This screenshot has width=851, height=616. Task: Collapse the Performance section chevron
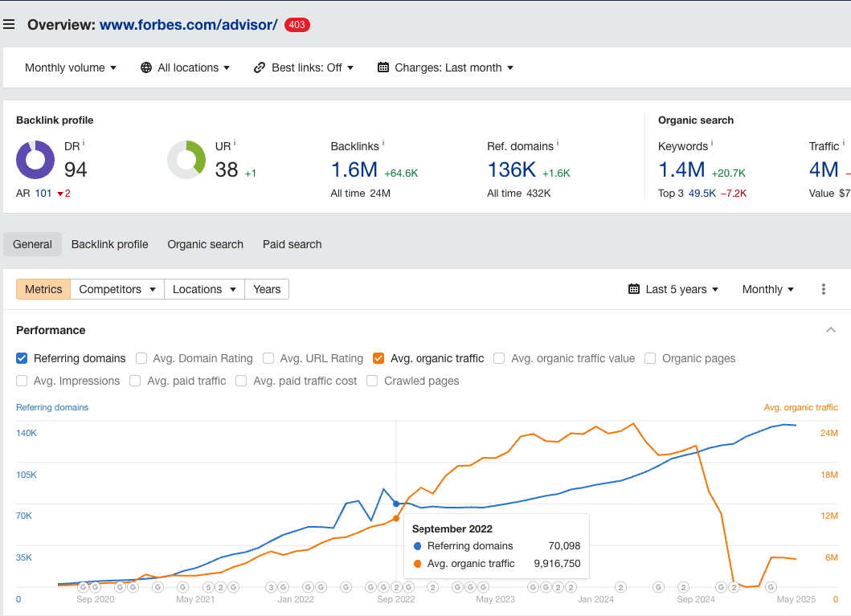831,330
